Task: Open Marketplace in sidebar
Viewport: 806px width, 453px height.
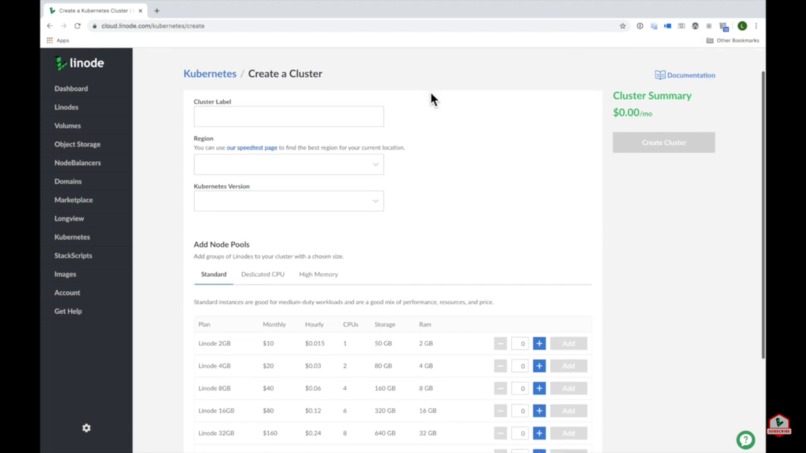Action: [74, 200]
